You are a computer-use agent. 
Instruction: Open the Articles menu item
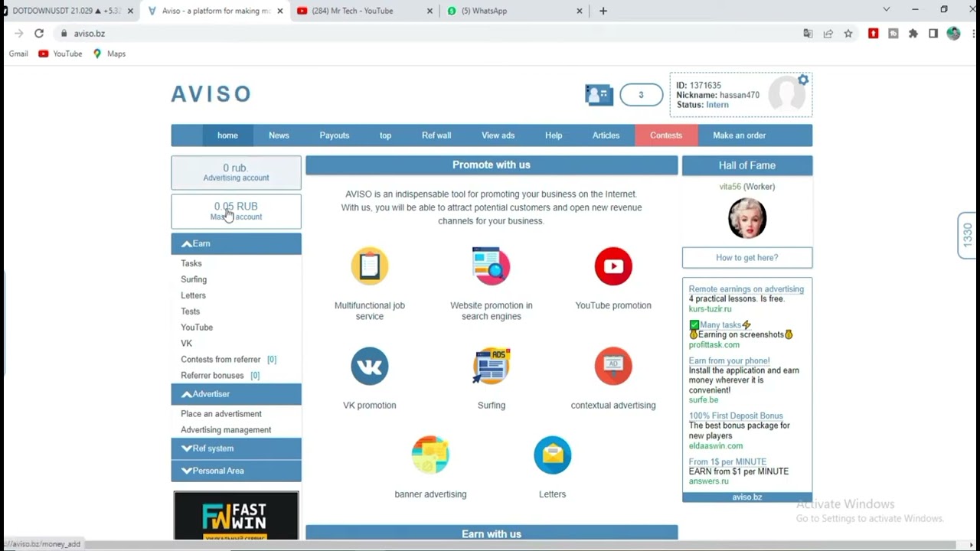(x=606, y=135)
